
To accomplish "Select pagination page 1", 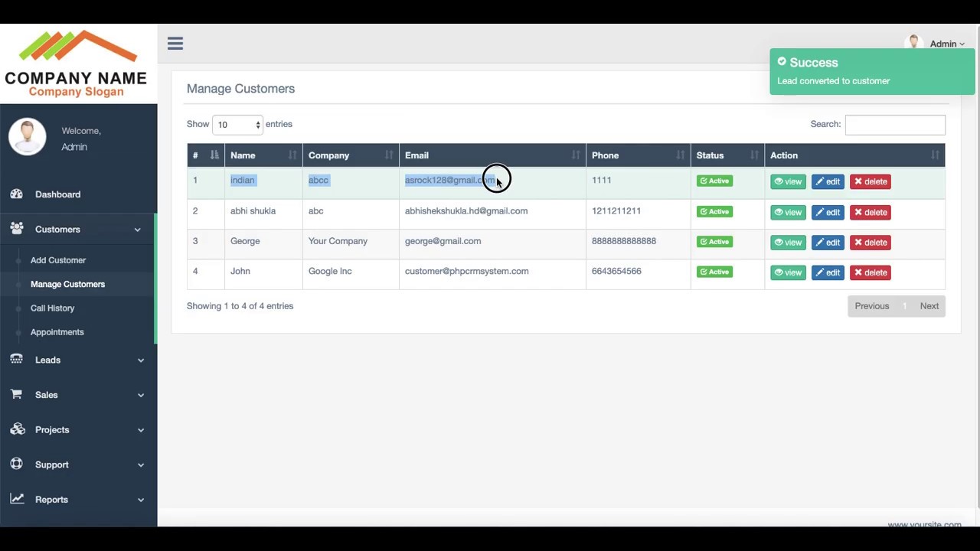I will point(904,306).
